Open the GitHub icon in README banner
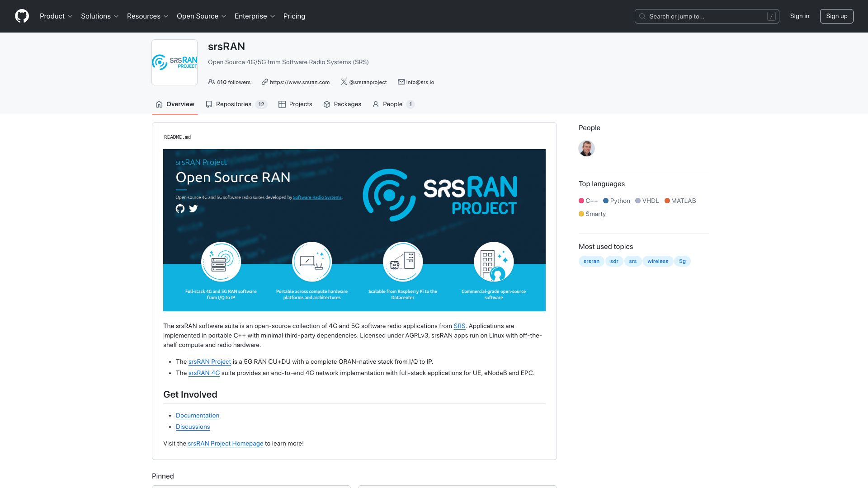 pyautogui.click(x=180, y=208)
